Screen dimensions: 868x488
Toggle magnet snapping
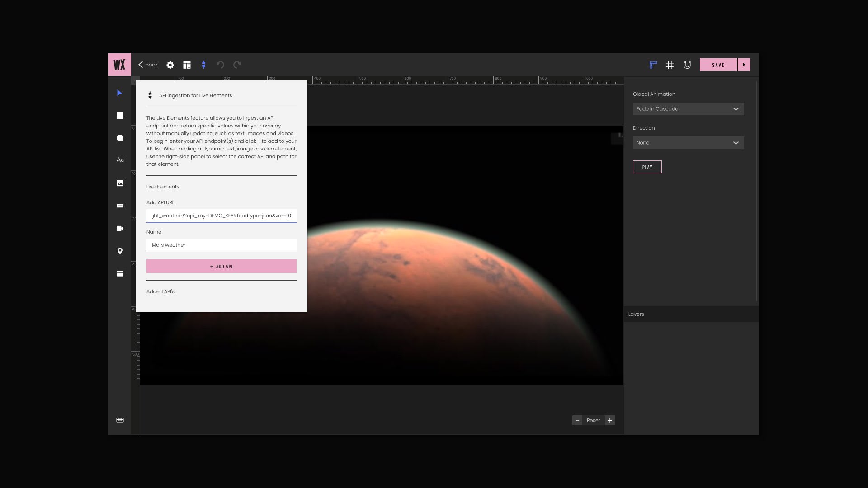click(687, 65)
